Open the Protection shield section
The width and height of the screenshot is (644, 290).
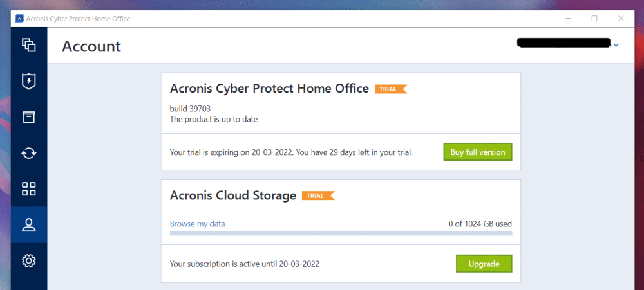pyautogui.click(x=28, y=81)
